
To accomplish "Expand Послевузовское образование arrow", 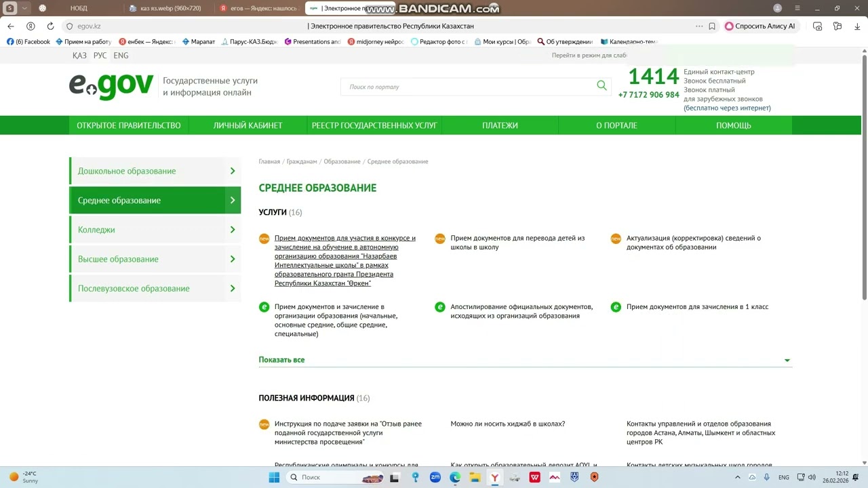I will (x=233, y=288).
